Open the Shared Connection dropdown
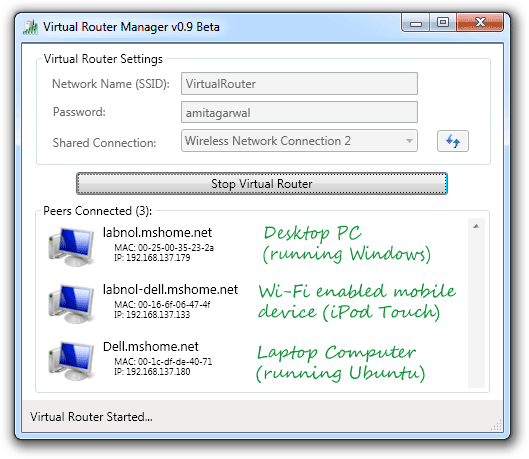This screenshot has width=529, height=459. click(x=299, y=141)
